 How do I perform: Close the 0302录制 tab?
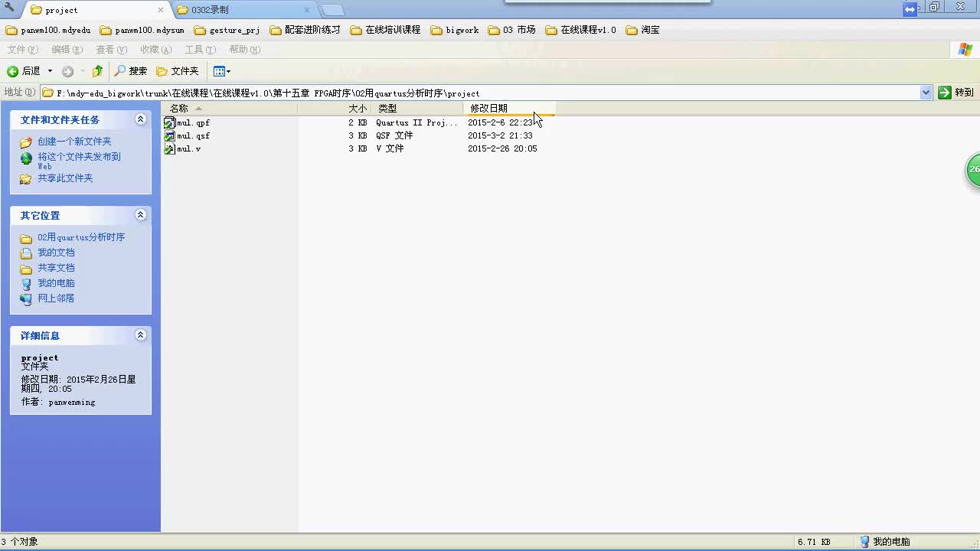pos(307,10)
